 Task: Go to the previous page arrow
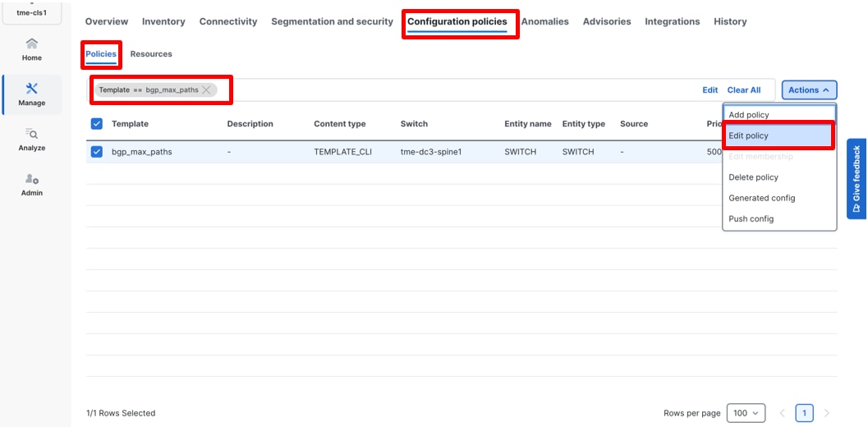tap(783, 412)
